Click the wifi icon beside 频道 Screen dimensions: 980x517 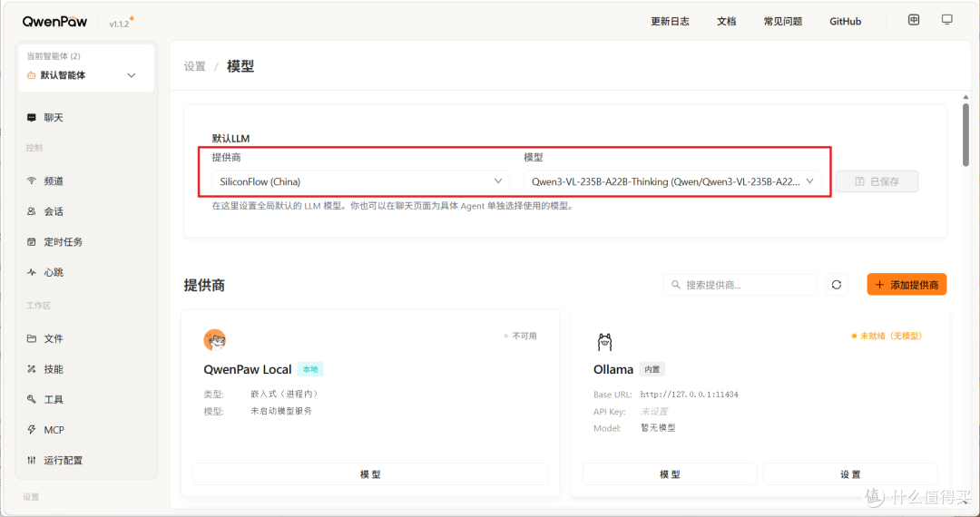coord(31,181)
